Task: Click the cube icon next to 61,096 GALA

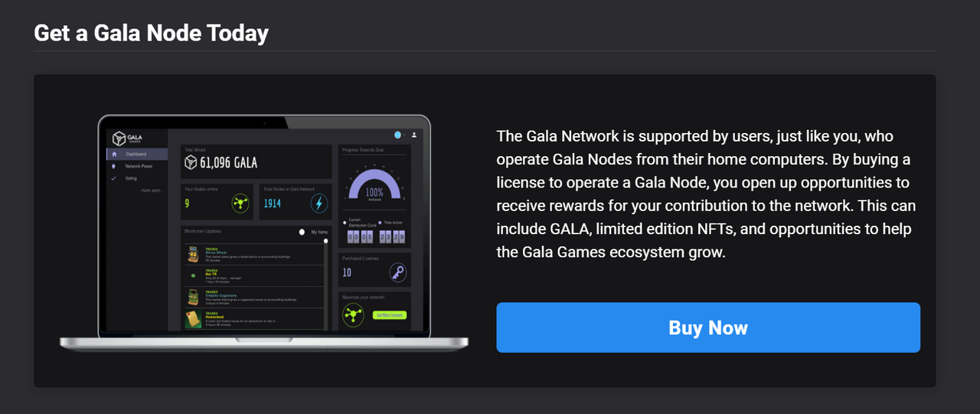Action: (x=191, y=162)
